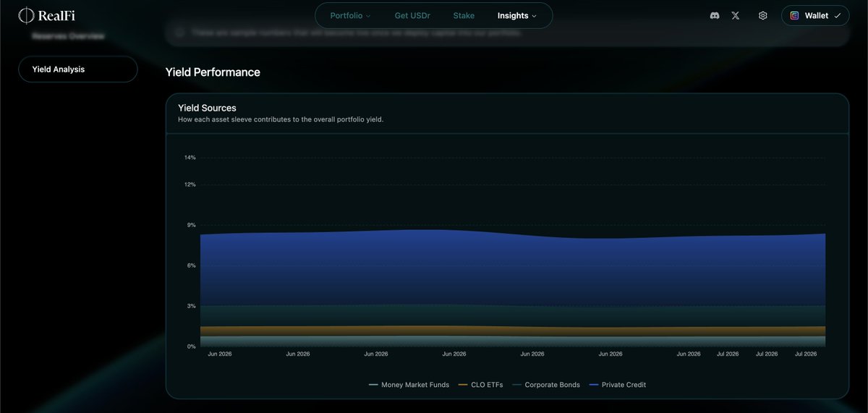Click the Money Market Funds legend color line
This screenshot has height=413, width=868.
[x=373, y=385]
